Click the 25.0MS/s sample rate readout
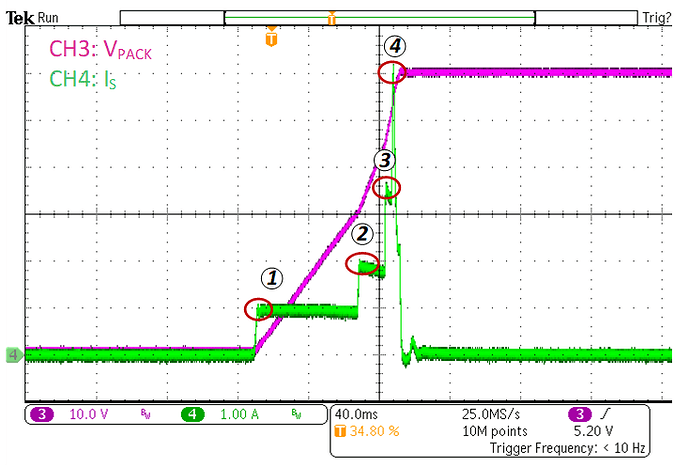 [491, 415]
